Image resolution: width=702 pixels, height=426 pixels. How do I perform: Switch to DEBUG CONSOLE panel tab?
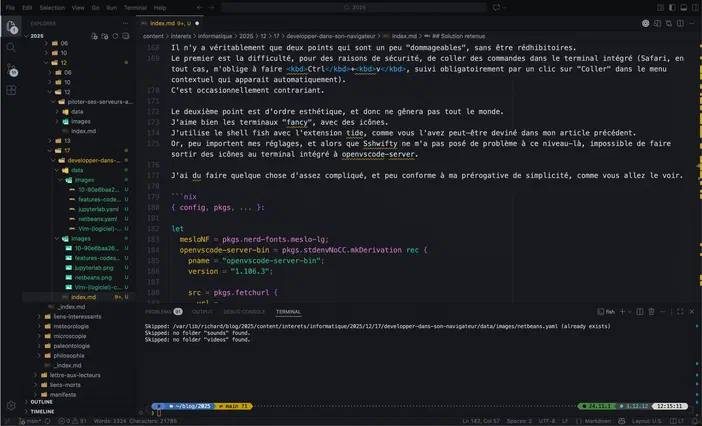[244, 311]
